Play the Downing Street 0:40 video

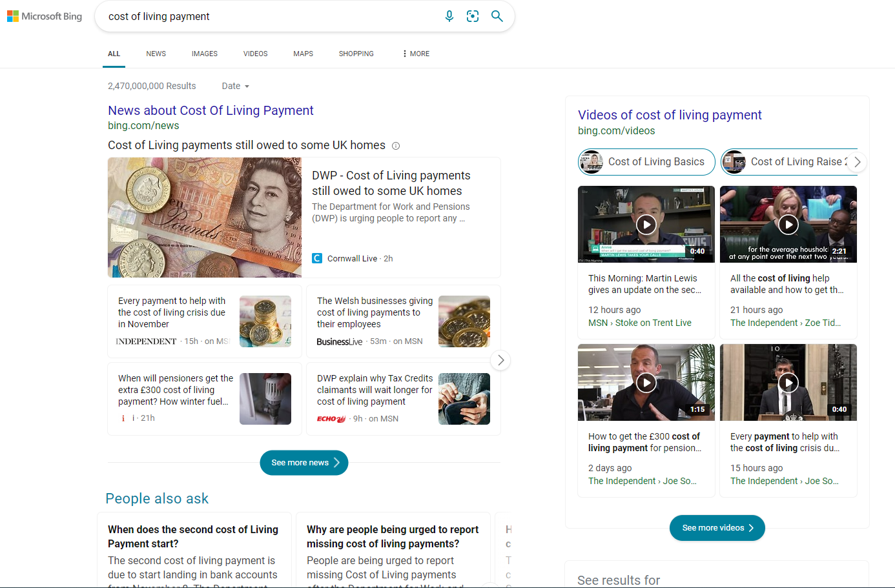788,382
